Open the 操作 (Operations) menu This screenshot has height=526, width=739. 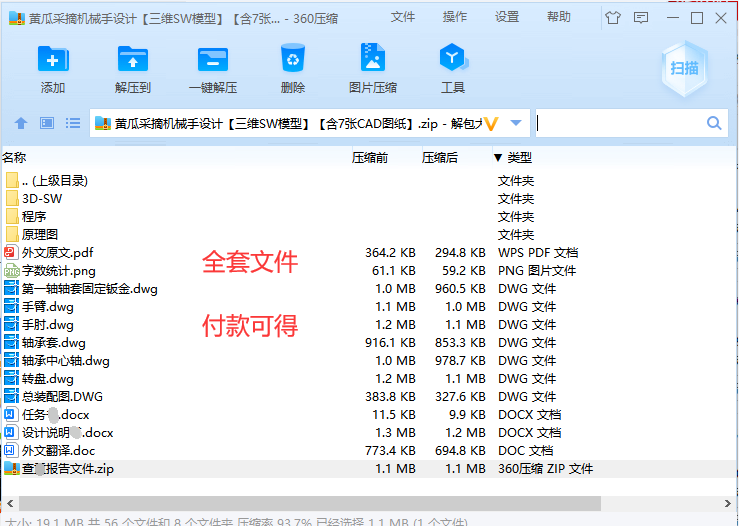(455, 17)
